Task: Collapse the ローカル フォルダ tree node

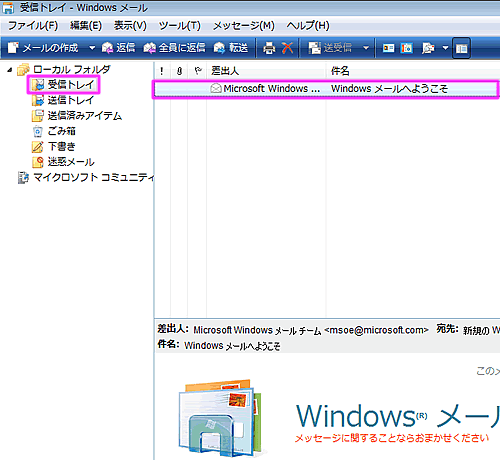Action: pos(10,70)
